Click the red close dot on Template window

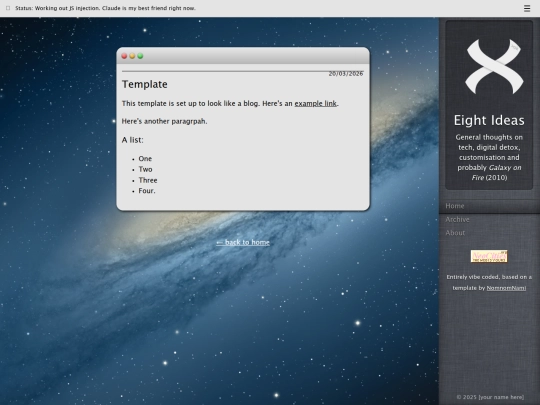click(x=124, y=56)
